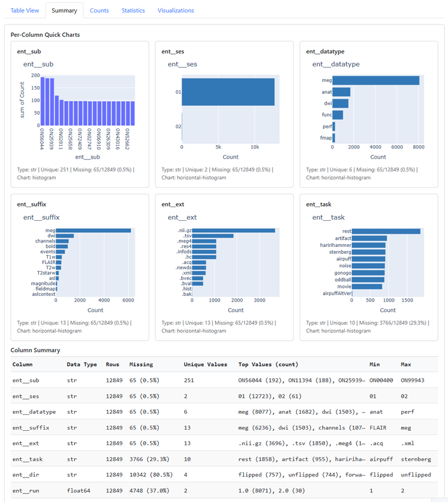Click the unflipped max value cell

click(416, 475)
